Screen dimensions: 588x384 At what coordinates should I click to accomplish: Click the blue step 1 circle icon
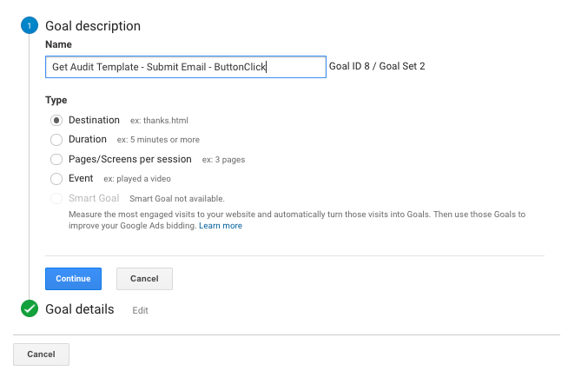(x=30, y=25)
